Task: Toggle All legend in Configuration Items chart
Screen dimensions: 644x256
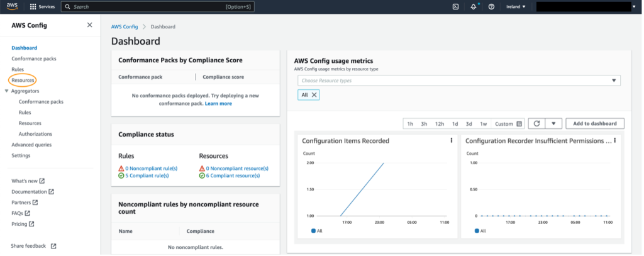Action: 317,231
